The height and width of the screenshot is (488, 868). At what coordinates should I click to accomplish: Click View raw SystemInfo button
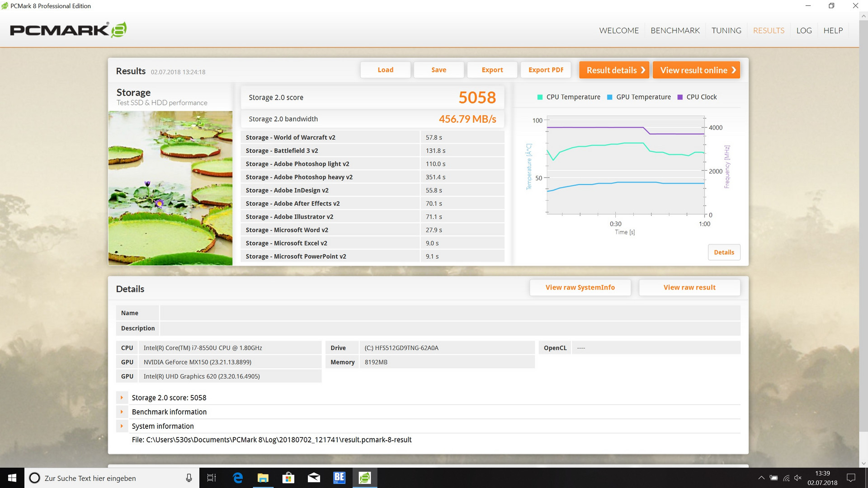(580, 287)
